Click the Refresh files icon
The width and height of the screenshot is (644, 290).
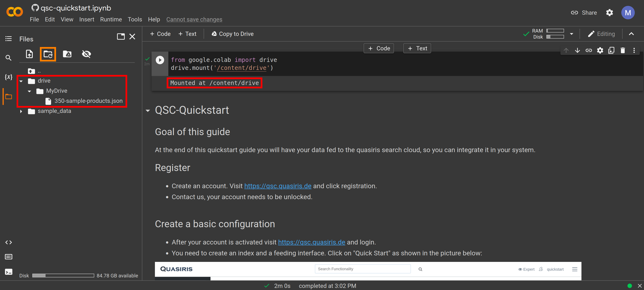[x=48, y=54]
